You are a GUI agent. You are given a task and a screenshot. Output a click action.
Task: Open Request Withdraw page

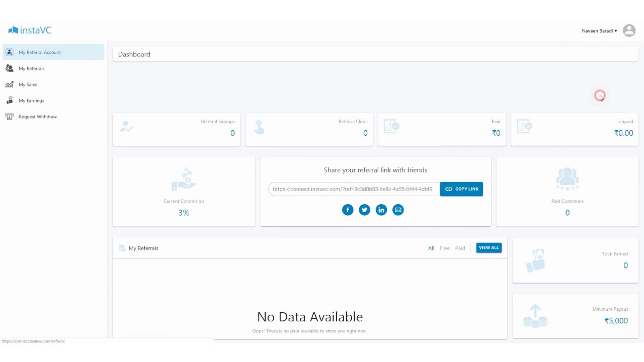tap(53, 117)
